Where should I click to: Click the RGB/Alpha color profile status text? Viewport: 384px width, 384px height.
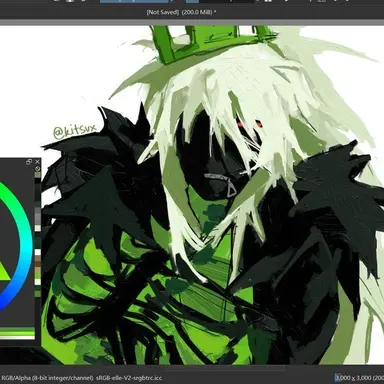(81, 378)
